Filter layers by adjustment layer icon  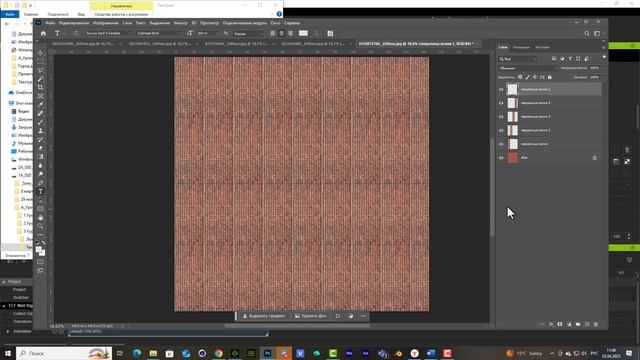pyautogui.click(x=562, y=59)
